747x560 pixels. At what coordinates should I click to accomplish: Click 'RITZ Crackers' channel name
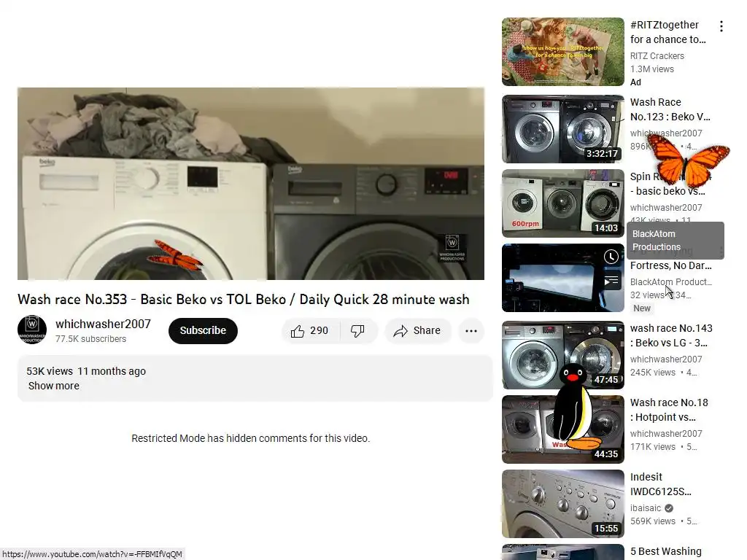pyautogui.click(x=657, y=55)
